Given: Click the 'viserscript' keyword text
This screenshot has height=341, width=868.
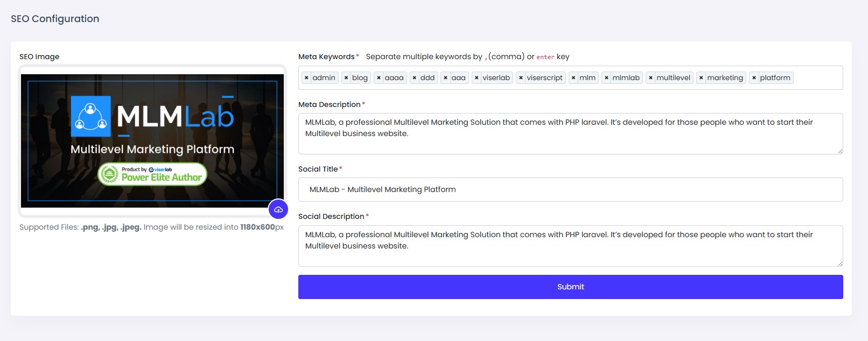Looking at the screenshot, I should (544, 78).
